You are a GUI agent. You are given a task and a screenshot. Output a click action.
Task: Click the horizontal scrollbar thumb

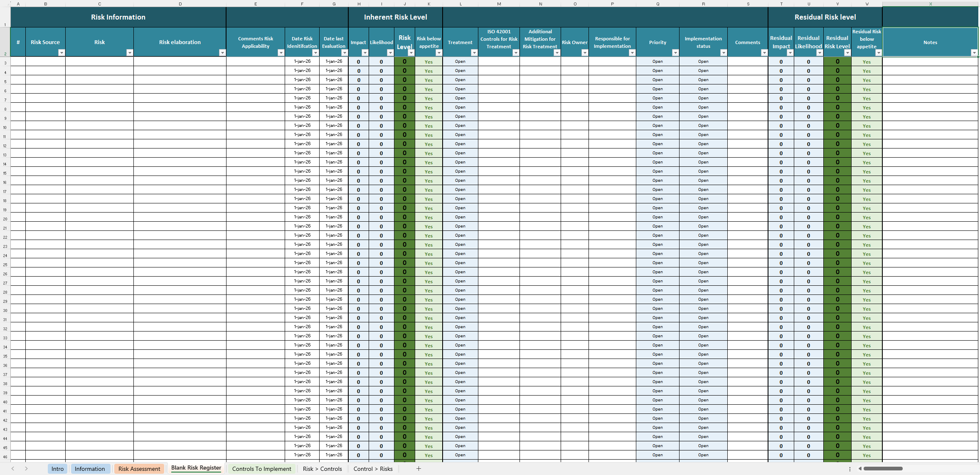pyautogui.click(x=883, y=469)
